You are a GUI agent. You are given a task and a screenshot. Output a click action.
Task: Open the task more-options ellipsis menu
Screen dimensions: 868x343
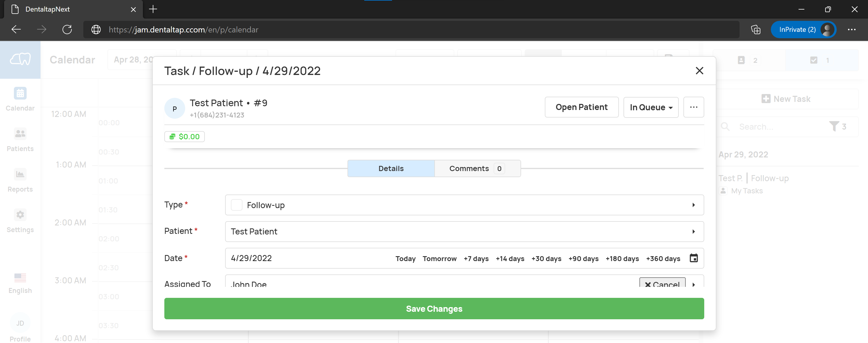coord(694,107)
